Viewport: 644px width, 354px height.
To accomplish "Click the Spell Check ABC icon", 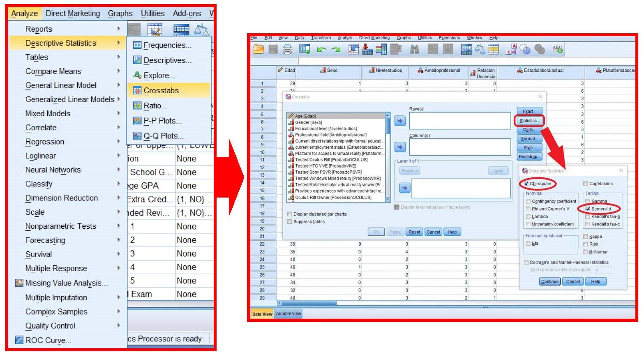I will pos(557,49).
